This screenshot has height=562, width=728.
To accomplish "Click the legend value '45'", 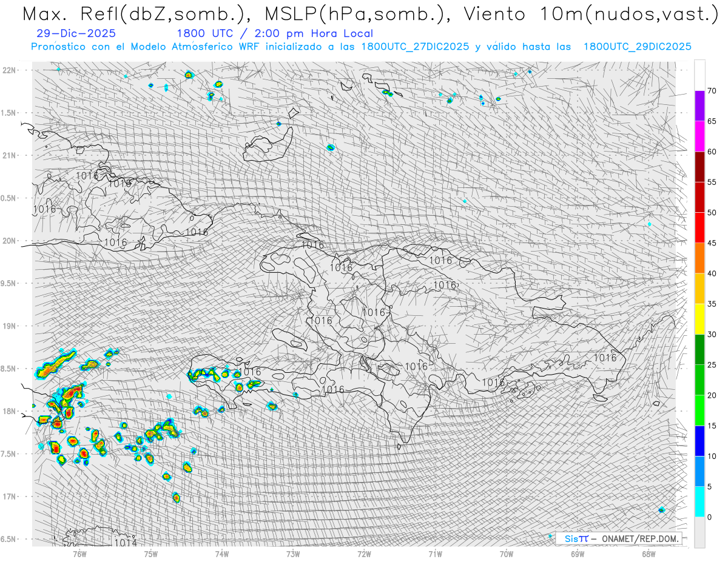I will coord(712,243).
